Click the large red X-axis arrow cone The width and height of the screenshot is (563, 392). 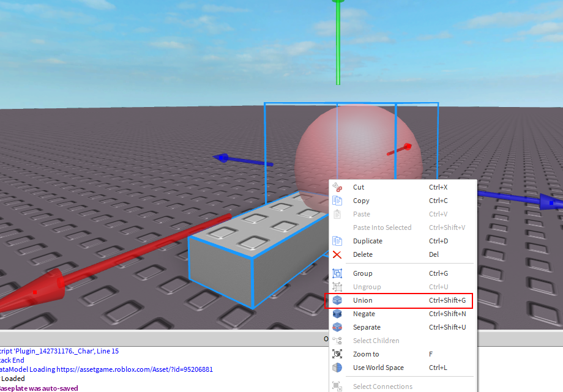pyautogui.click(x=34, y=292)
